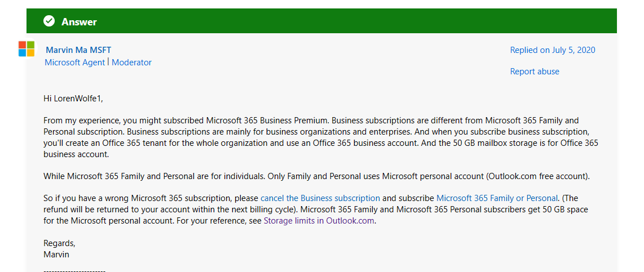
Task: Click the white checkmark icon beside Answer
Action: [x=49, y=21]
